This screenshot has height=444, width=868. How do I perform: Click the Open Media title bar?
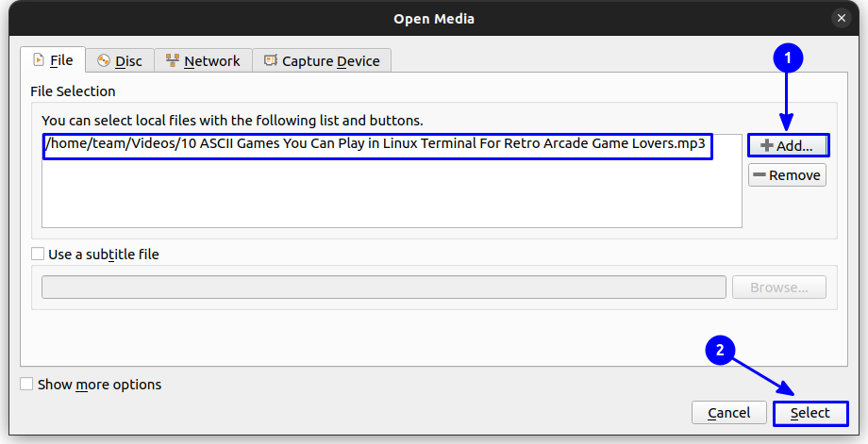point(434,18)
